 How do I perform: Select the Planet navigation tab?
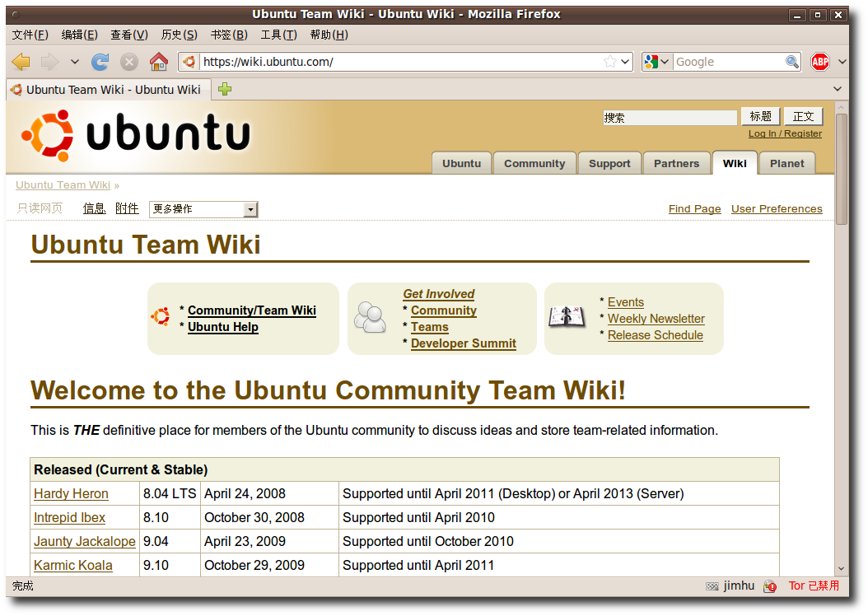coord(786,163)
